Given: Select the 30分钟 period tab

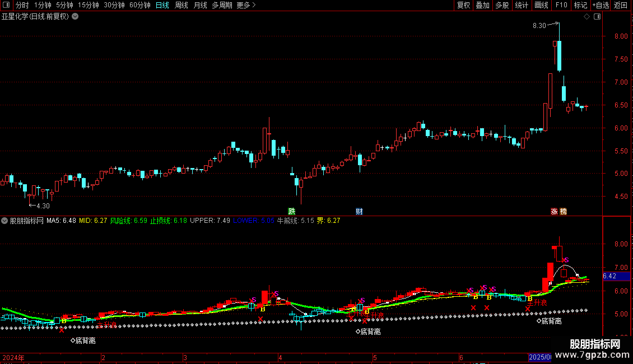Looking at the screenshot, I should pyautogui.click(x=114, y=5).
